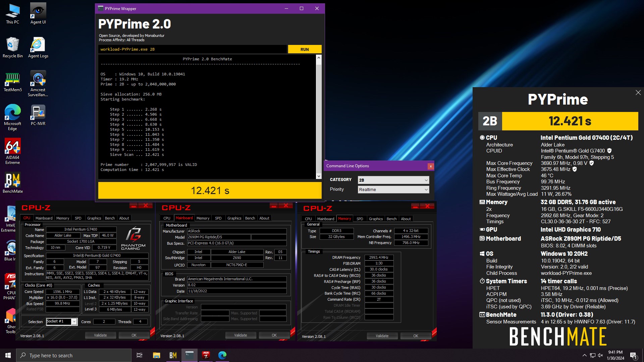
Task: Switch to PYPrime Wrapper taskbar icon
Action: [190, 355]
